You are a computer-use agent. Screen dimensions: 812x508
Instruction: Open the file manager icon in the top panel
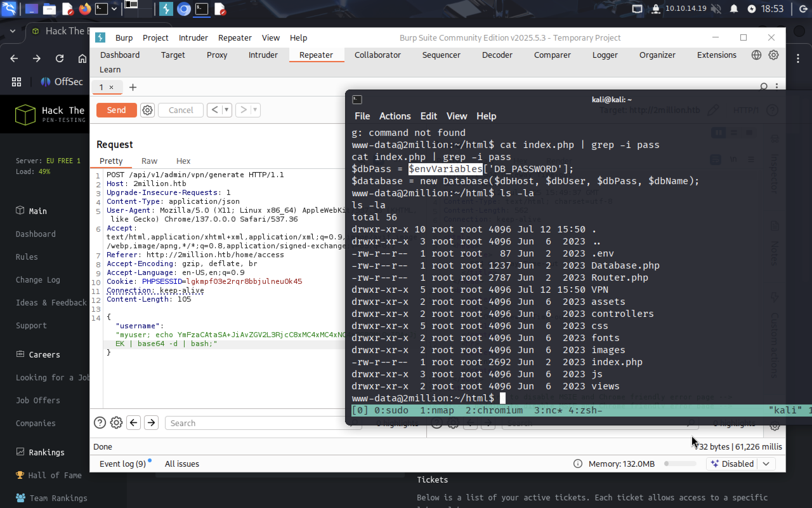coord(49,9)
